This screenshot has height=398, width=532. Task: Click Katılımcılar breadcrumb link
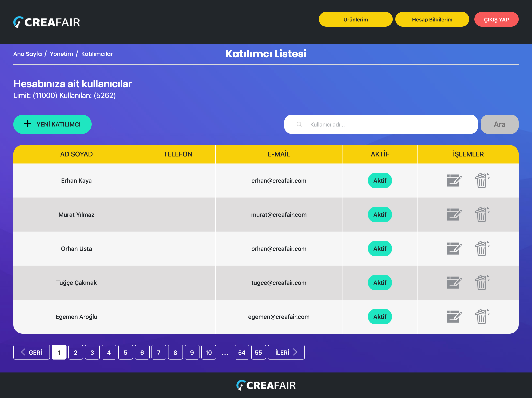97,54
